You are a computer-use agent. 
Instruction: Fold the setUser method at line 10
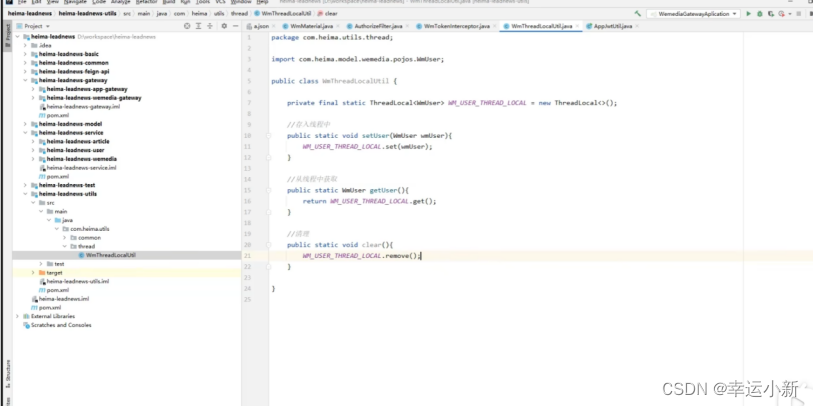(268, 135)
